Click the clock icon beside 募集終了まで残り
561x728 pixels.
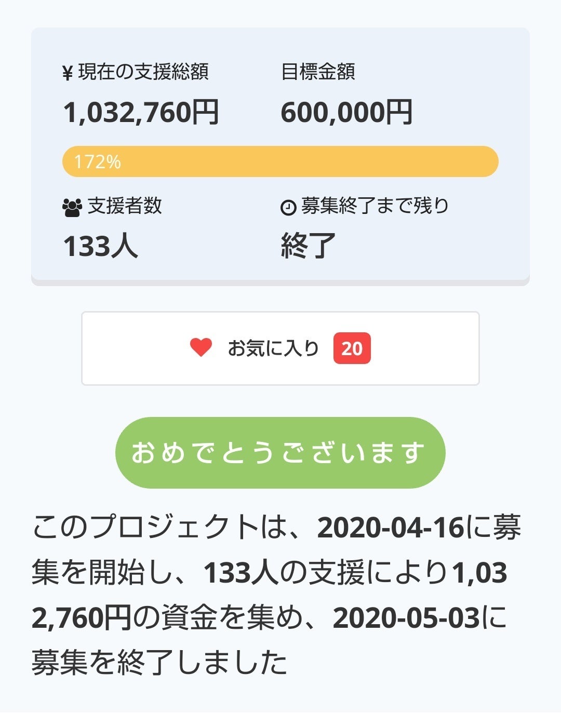[288, 207]
